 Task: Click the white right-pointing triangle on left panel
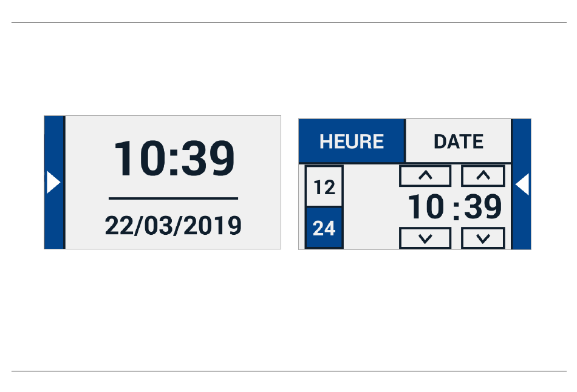coord(53,183)
